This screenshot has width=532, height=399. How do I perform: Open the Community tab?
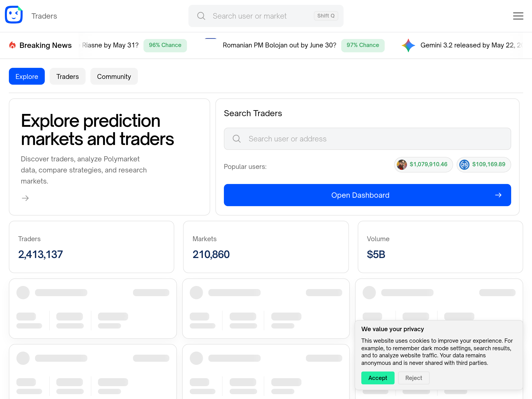point(114,76)
